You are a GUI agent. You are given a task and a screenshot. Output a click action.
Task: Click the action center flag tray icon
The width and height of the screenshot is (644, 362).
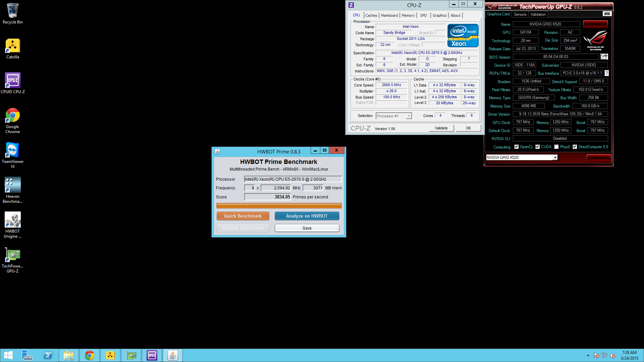coord(596,355)
